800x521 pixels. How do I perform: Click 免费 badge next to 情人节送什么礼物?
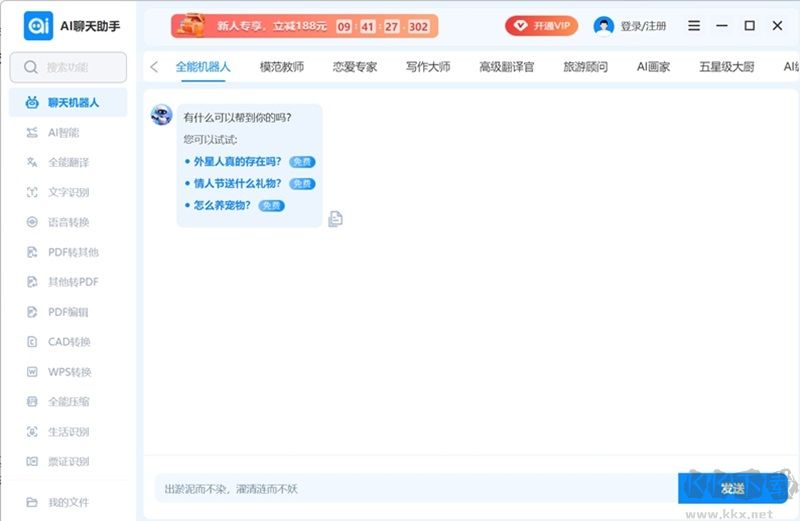(302, 184)
